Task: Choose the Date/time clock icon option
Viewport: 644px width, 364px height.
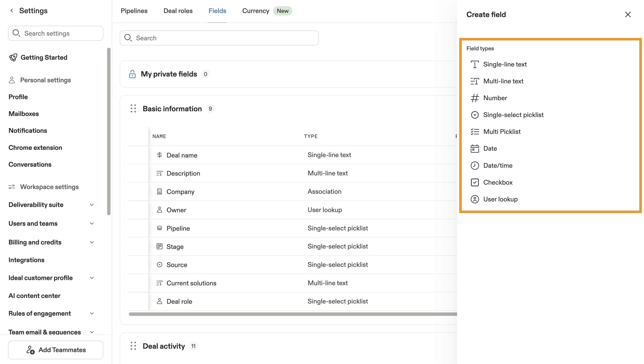Action: 475,166
